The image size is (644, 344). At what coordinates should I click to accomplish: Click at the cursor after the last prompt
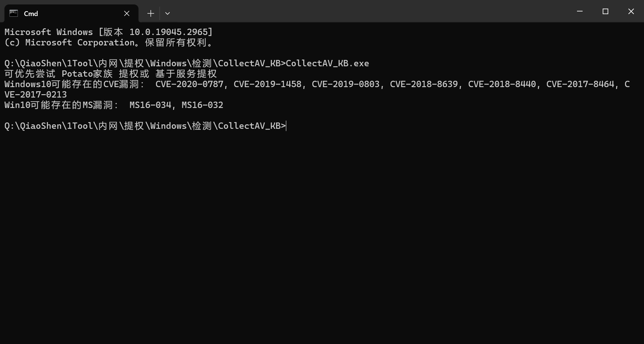(x=286, y=126)
